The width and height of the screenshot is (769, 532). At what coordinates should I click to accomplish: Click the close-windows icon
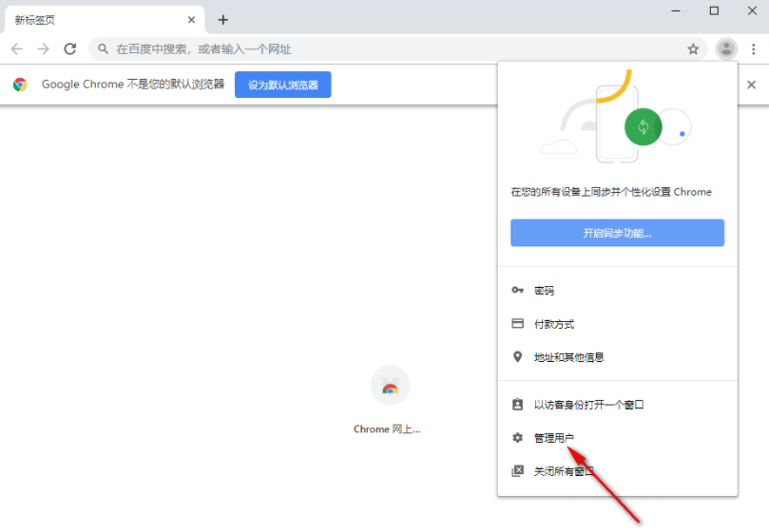[x=517, y=470]
